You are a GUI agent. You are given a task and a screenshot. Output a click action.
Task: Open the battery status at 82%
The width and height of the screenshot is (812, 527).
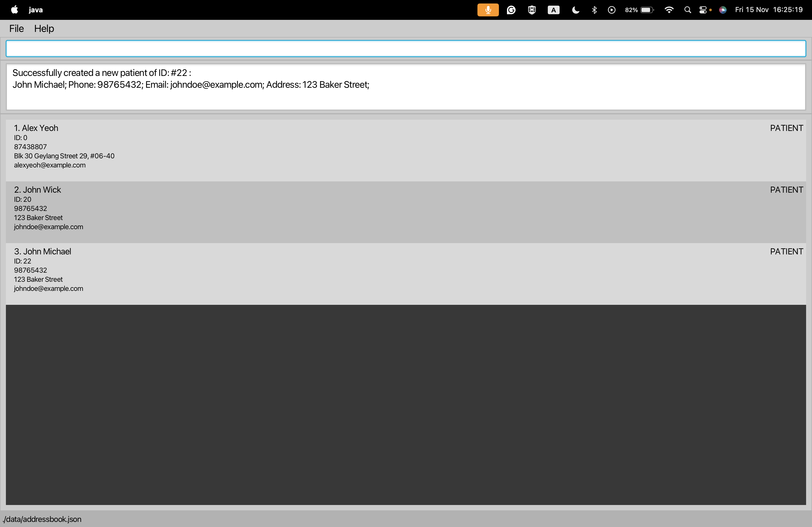click(639, 10)
